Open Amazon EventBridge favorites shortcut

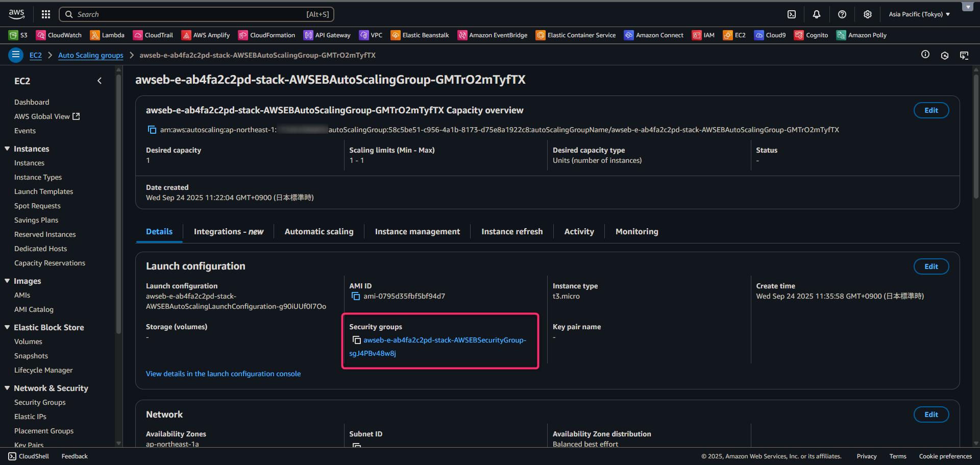(x=493, y=35)
